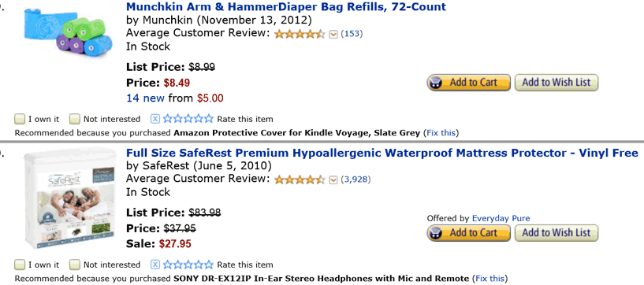The width and height of the screenshot is (644, 285).
Task: Click Munchkin average review star rating
Action: (300, 34)
